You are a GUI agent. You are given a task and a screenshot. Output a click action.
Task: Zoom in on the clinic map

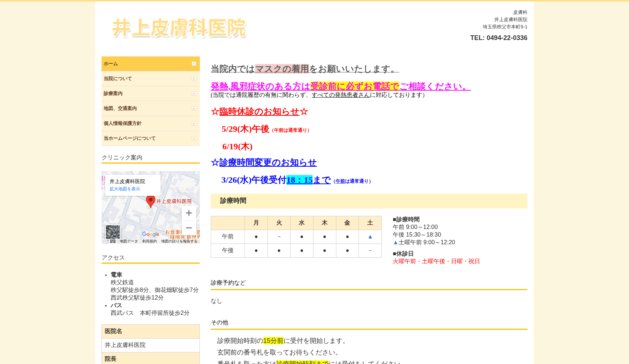[x=189, y=213]
